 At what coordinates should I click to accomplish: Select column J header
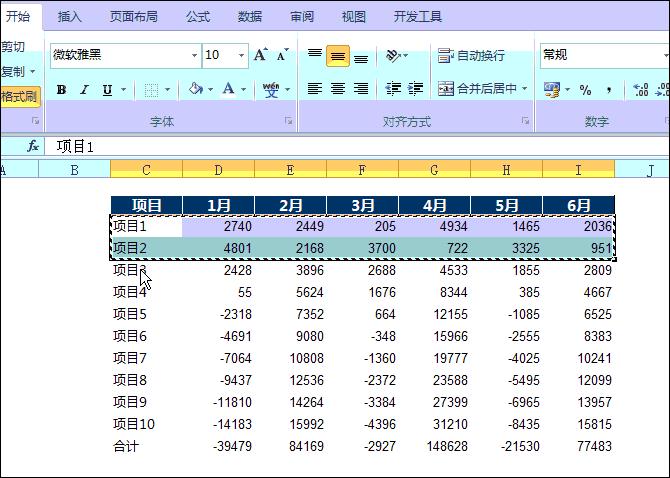[x=642, y=170]
